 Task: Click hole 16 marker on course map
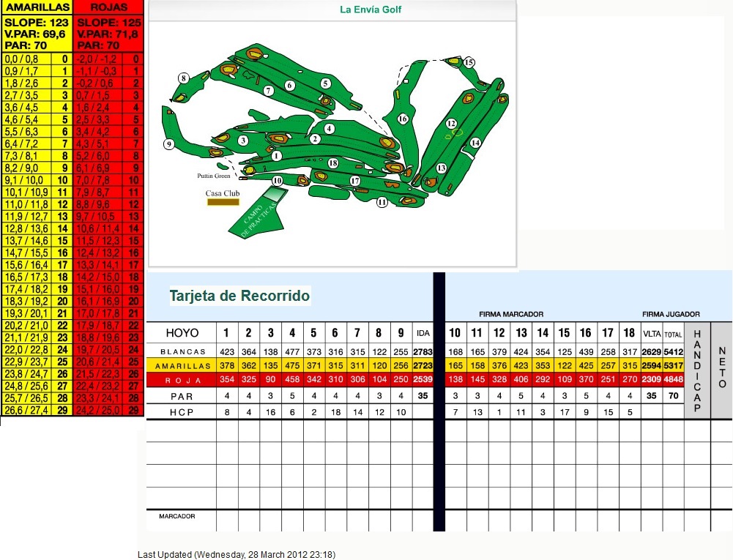tap(403, 119)
